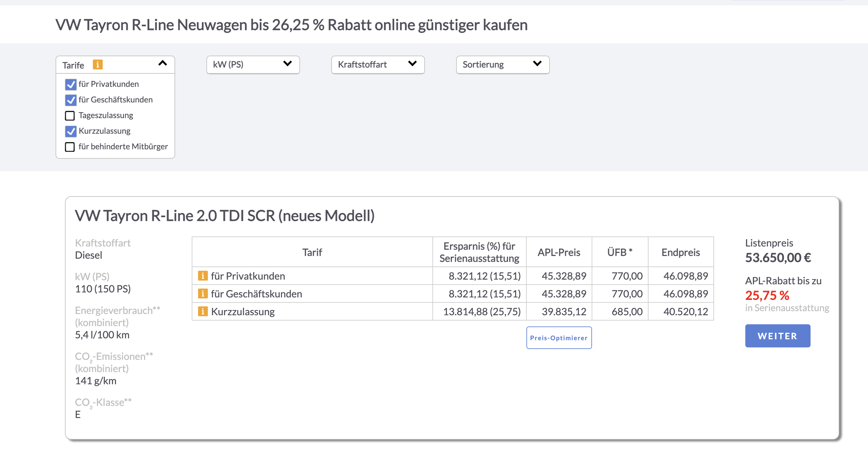This screenshot has height=453, width=868.
Task: Enable für behinderte Mitbürger checkbox
Action: pos(70,147)
